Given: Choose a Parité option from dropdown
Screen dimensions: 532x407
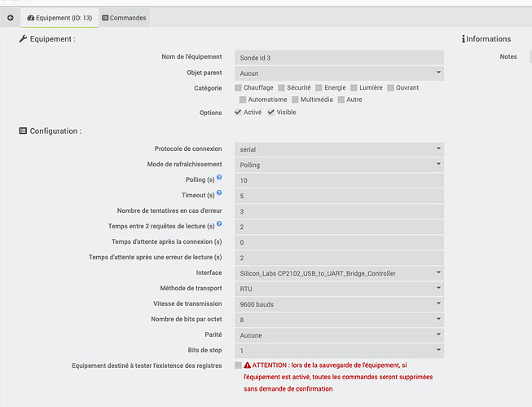Looking at the screenshot, I should coord(339,334).
